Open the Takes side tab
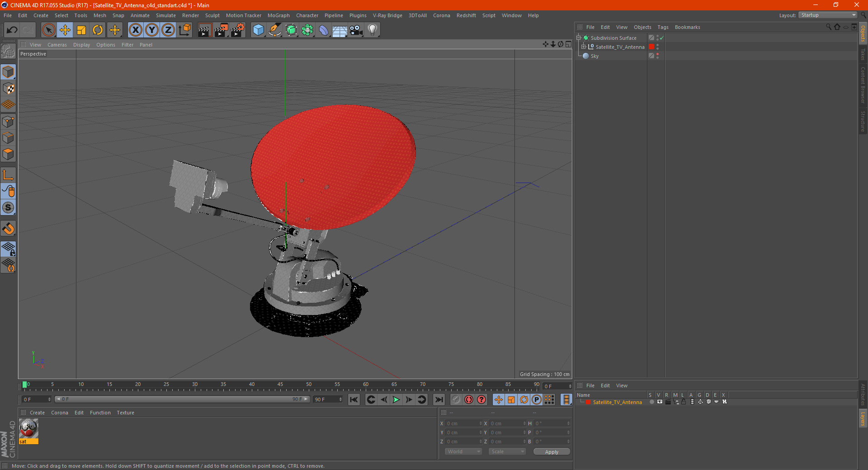The width and height of the screenshot is (868, 470). pyautogui.click(x=863, y=54)
